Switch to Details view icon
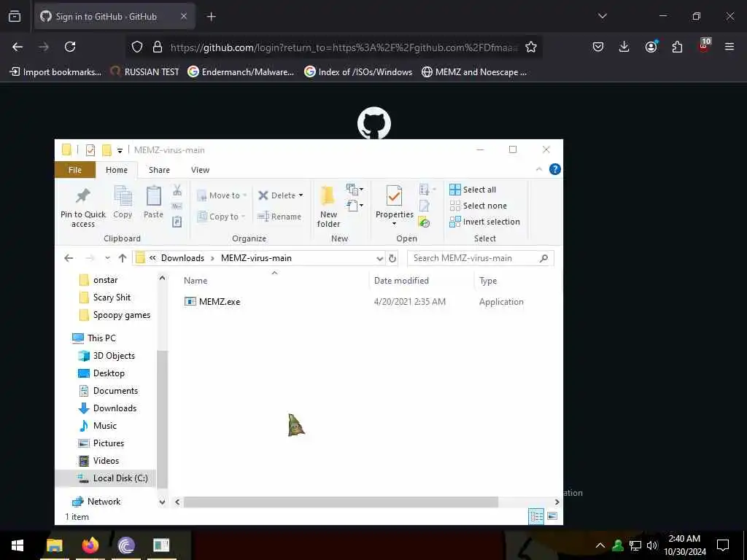The height and width of the screenshot is (560, 747). [536, 516]
